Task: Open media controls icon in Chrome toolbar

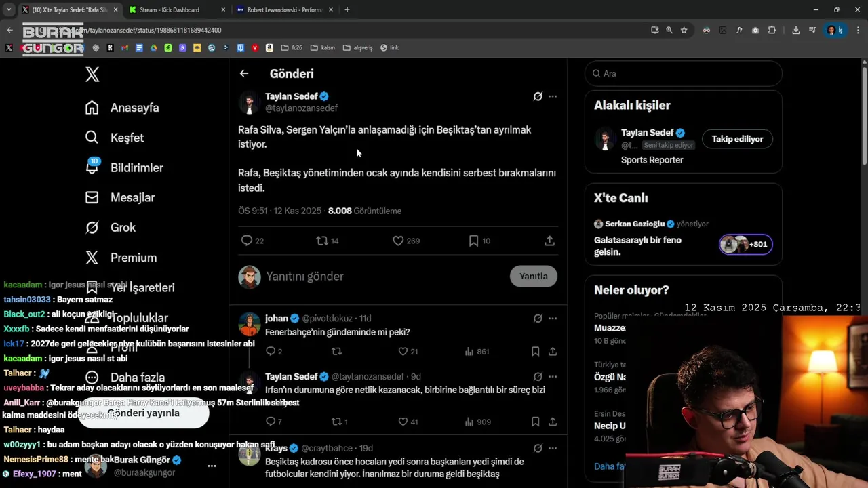Action: pyautogui.click(x=812, y=30)
